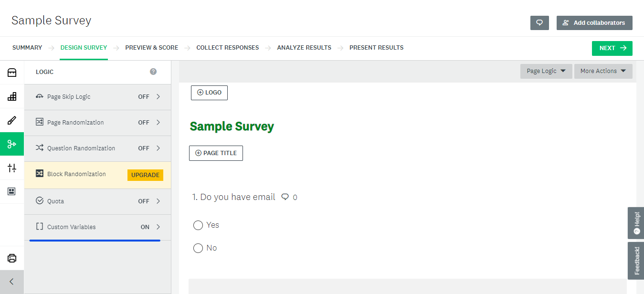Open the Question Bank sidebar icon

tap(12, 73)
